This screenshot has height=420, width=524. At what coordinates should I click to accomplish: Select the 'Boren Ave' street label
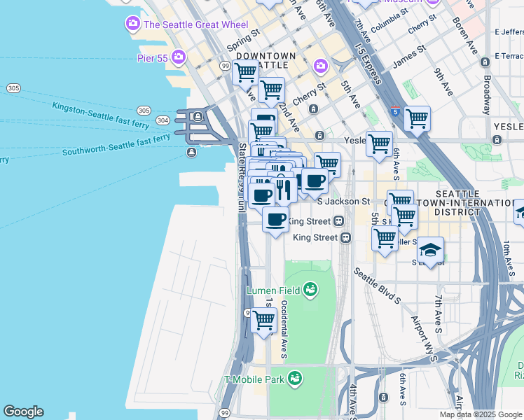coord(465,36)
